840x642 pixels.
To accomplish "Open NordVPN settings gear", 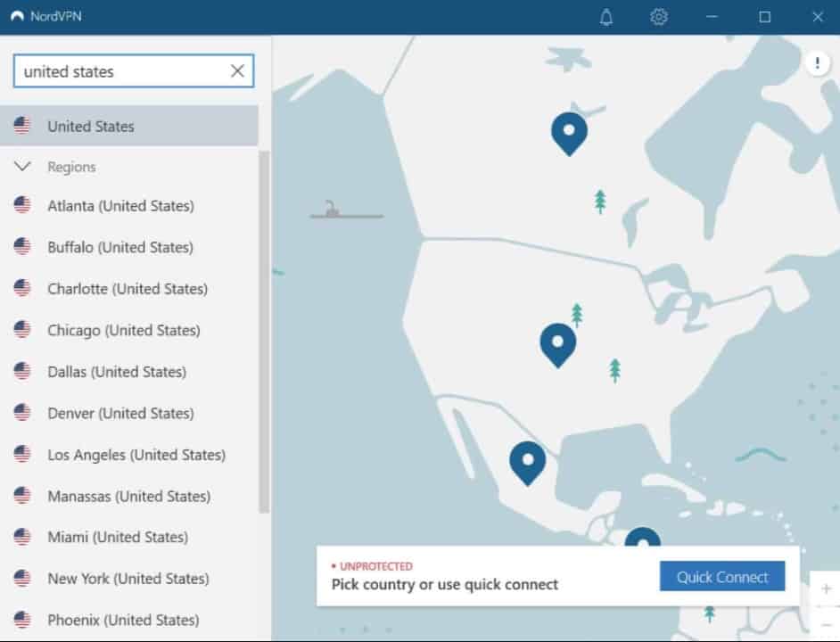I will [x=658, y=17].
